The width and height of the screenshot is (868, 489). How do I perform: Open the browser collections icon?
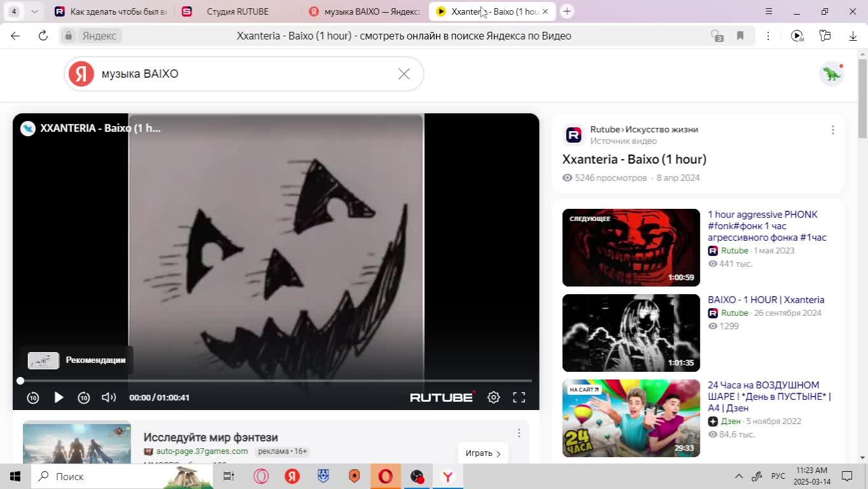tap(825, 36)
